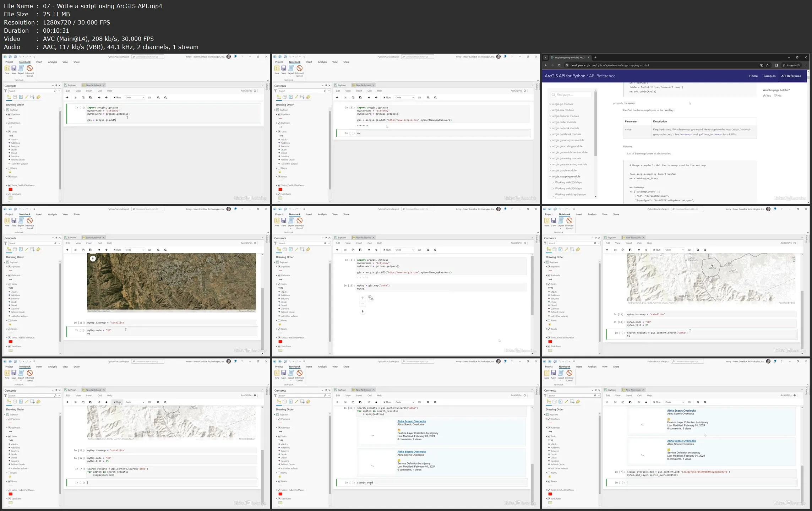Click red Tanks_FindSoilTestAreas swatch in top-left Contents
Image resolution: width=812 pixels, height=511 pixels.
click(x=11, y=189)
